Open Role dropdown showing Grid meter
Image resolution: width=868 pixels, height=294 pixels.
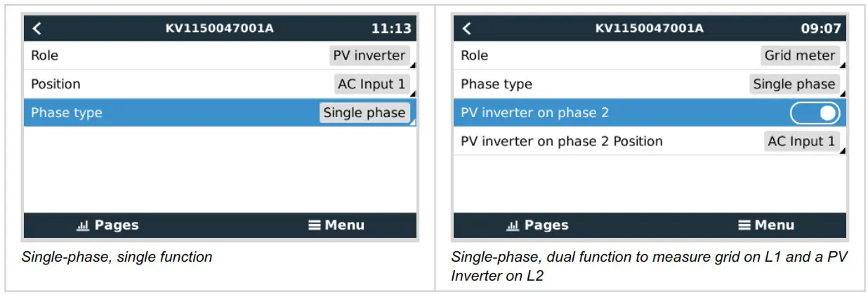800,56
